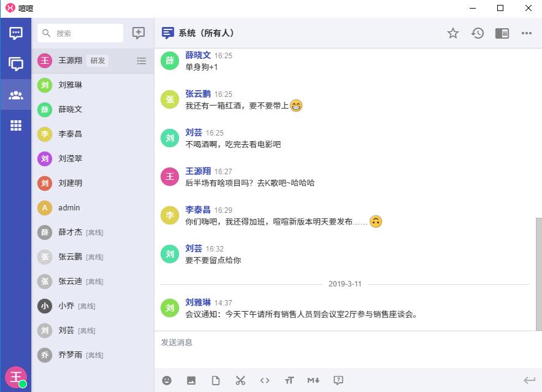Click the send image icon
542x392 pixels.
191,380
